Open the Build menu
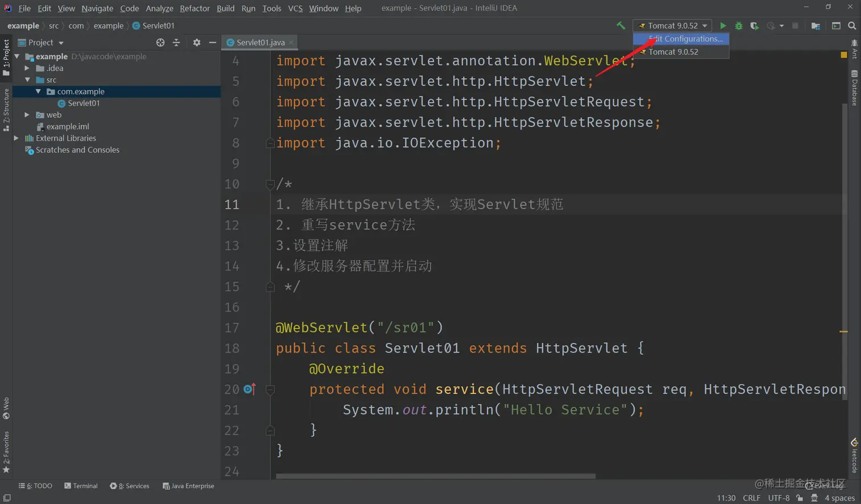This screenshot has width=861, height=504. pyautogui.click(x=225, y=8)
